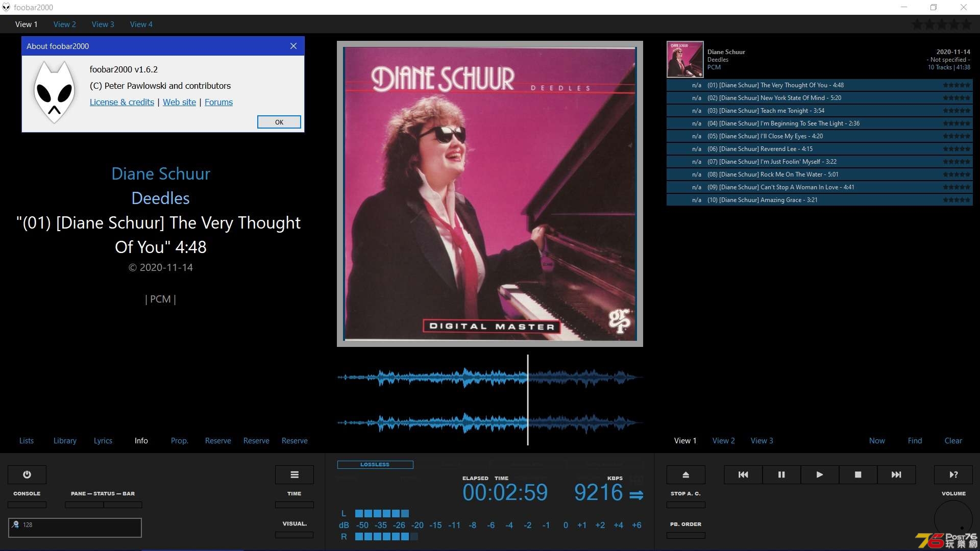Click the elapsed time 00:02:59 display
Image resolution: width=980 pixels, height=551 pixels.
click(505, 492)
